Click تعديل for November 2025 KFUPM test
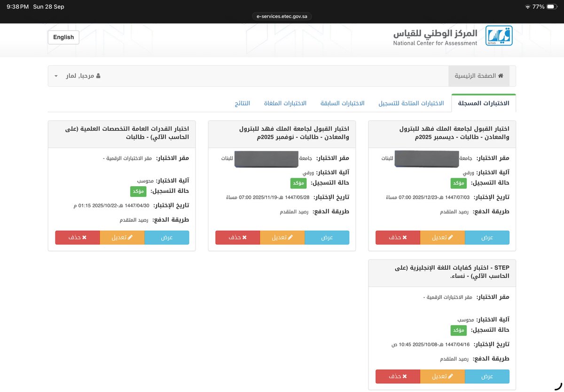This screenshot has height=392, width=564. point(282,237)
